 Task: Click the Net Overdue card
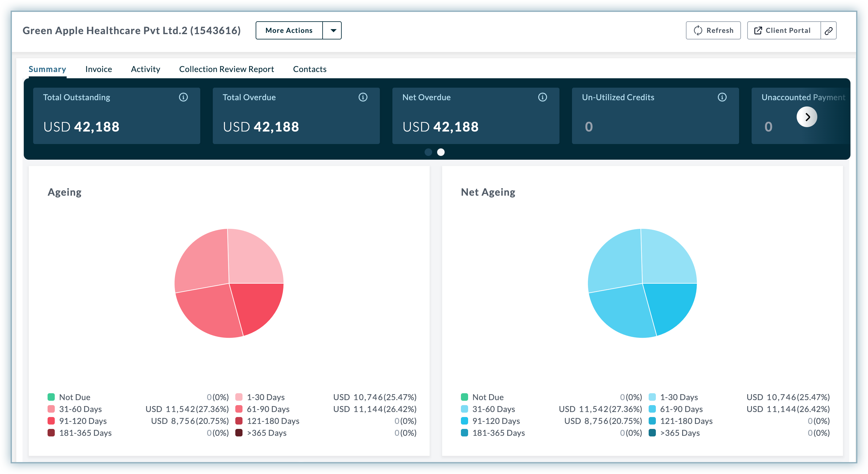click(x=476, y=116)
